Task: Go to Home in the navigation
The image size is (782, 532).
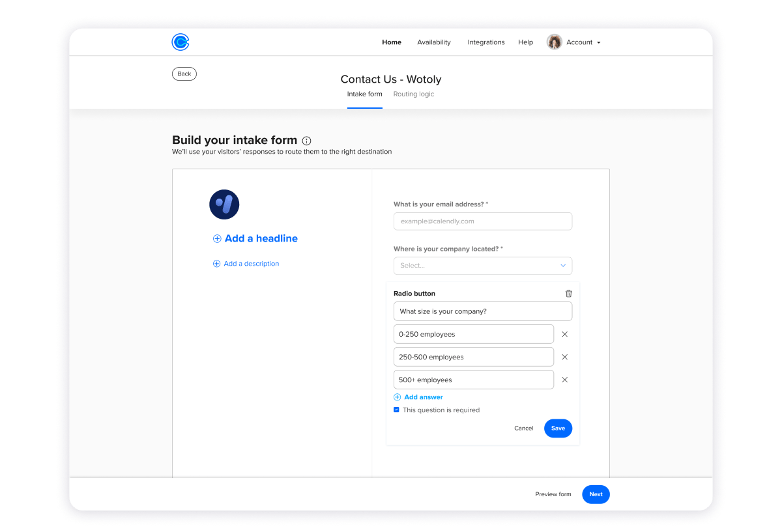Action: pos(392,42)
